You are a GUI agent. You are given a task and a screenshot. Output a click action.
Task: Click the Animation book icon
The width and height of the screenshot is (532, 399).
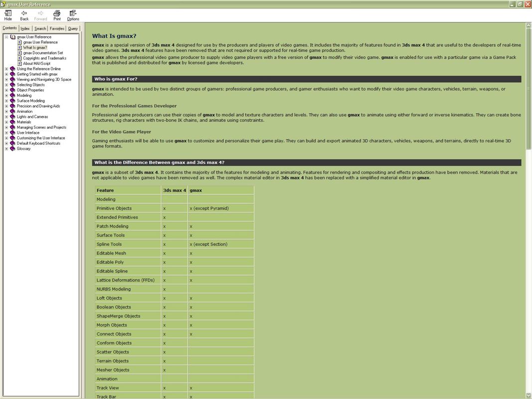(x=12, y=111)
